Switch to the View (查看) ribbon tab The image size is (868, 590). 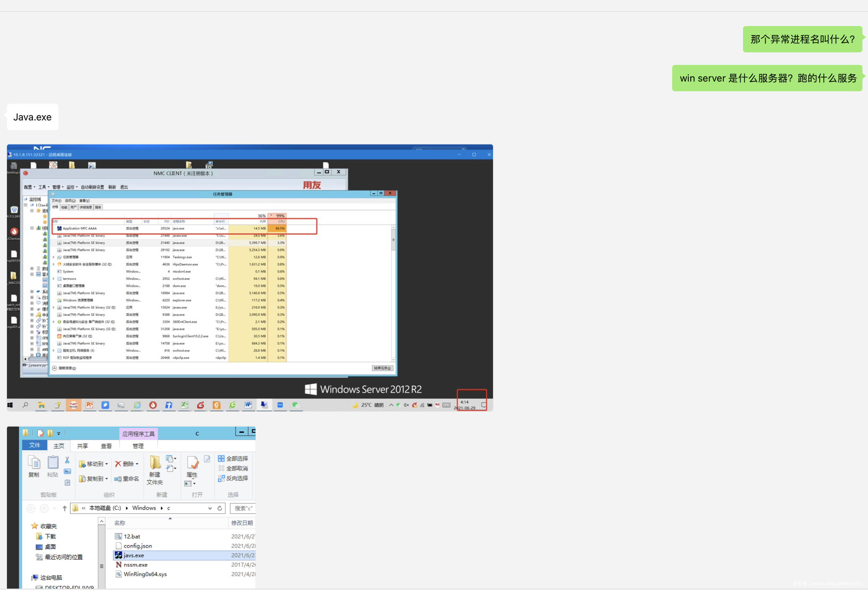pos(106,446)
